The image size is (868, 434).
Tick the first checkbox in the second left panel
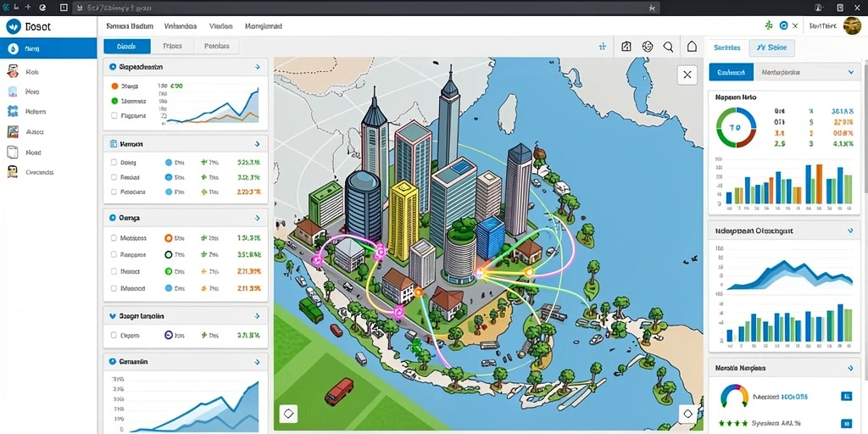pyautogui.click(x=114, y=163)
